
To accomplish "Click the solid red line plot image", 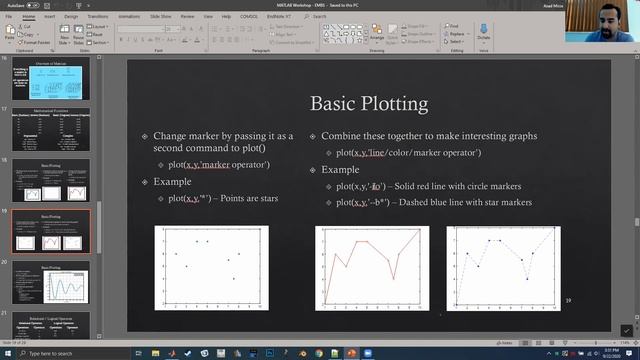I will click(372, 268).
